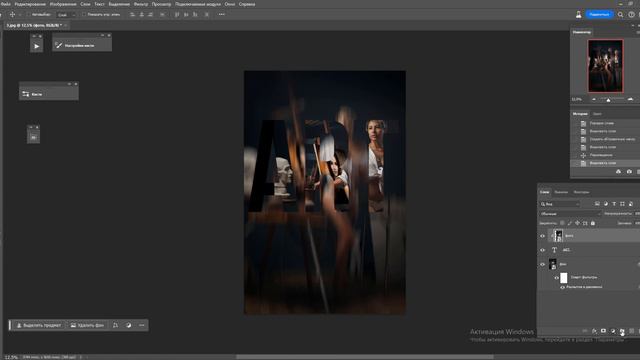Click align vertical centers icon

coord(186,14)
